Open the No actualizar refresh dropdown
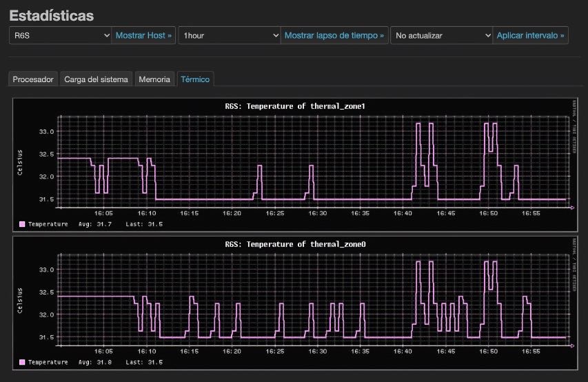This screenshot has height=382, width=588. point(441,35)
